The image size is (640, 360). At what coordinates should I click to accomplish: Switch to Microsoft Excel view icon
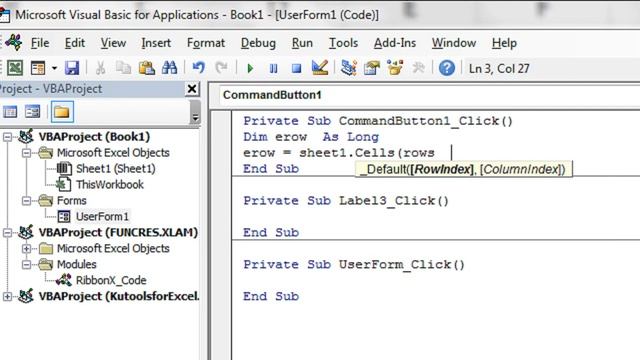click(15, 68)
